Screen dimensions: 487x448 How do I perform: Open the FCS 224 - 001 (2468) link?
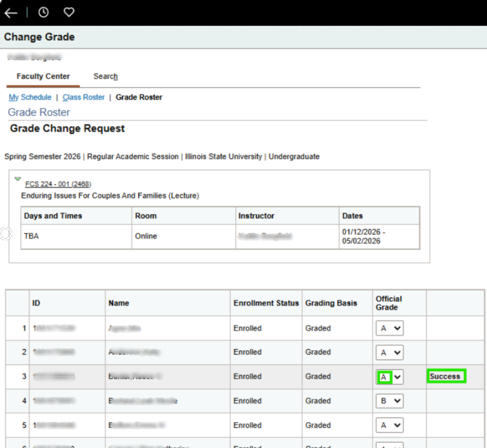tap(58, 184)
